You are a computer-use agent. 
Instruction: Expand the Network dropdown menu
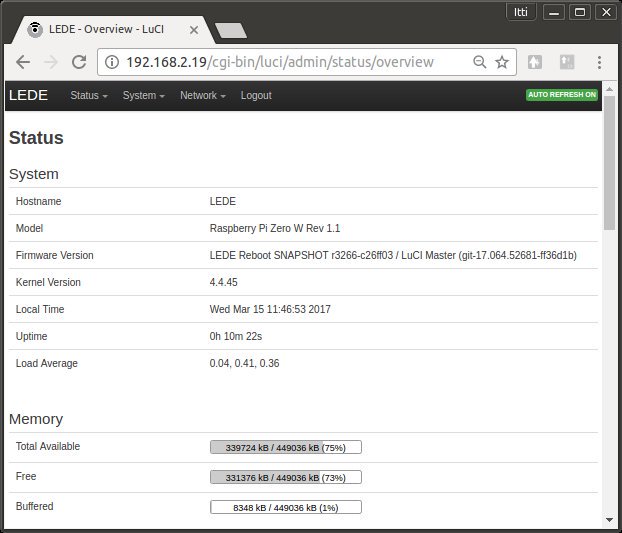pyautogui.click(x=203, y=96)
